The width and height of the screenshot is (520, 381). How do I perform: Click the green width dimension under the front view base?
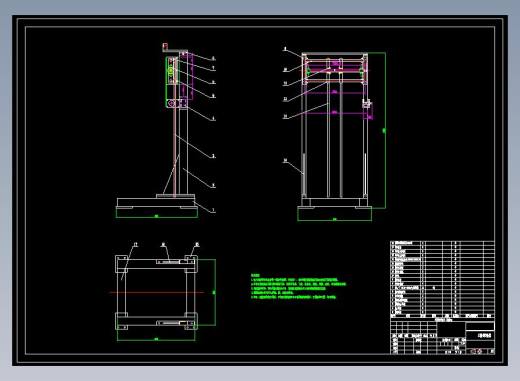pyautogui.click(x=334, y=219)
